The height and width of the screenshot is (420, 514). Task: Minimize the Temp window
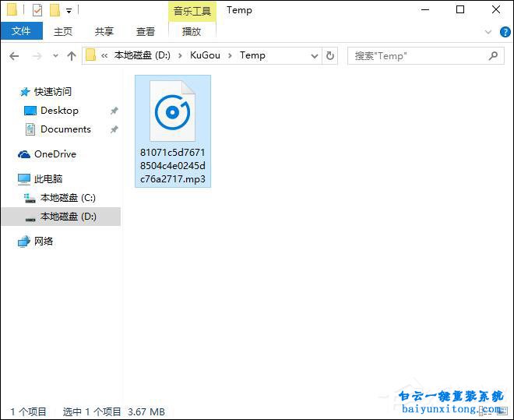tap(425, 10)
